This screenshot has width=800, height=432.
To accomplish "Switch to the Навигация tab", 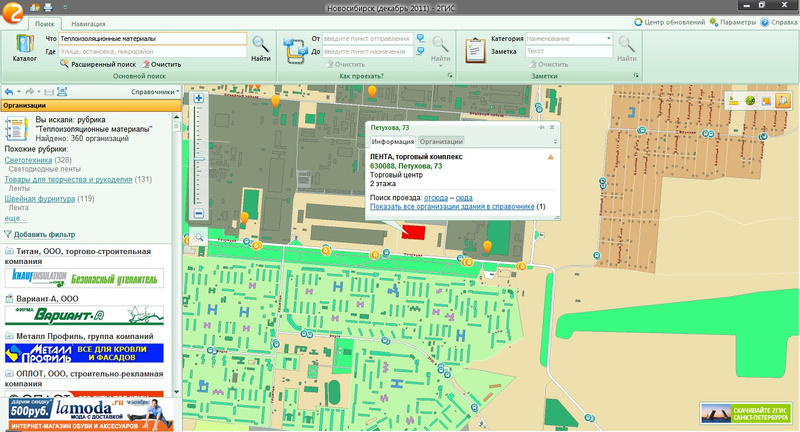I will coord(88,23).
